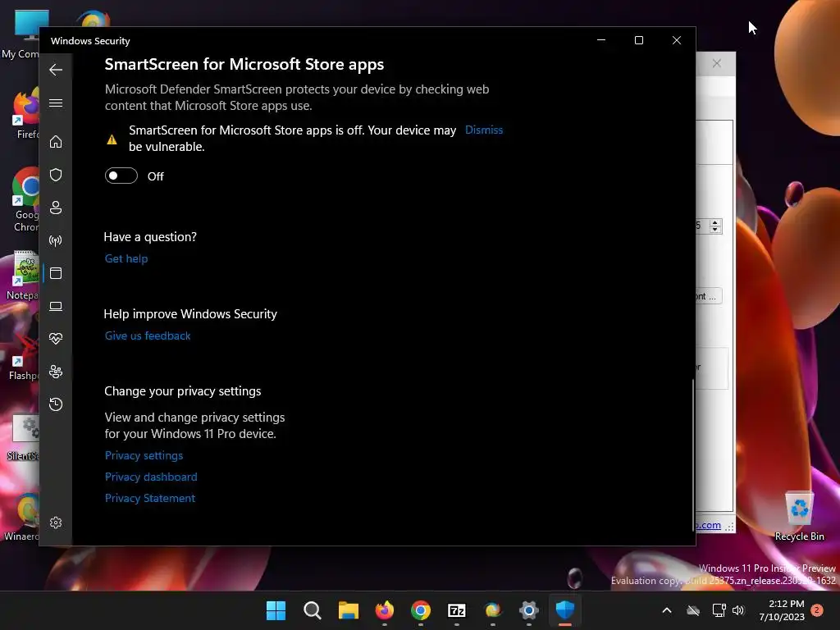The width and height of the screenshot is (840, 630).
Task: Increase the spinner value in background window
Action: [x=715, y=222]
